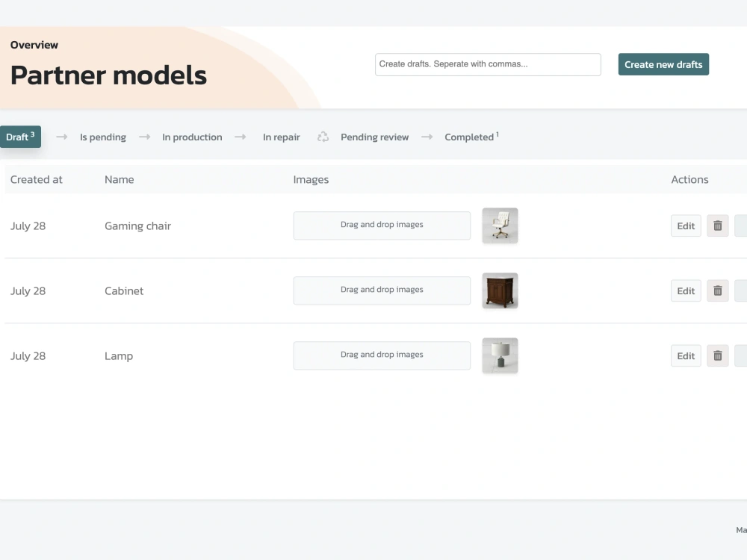Image resolution: width=747 pixels, height=560 pixels.
Task: Click July 28 date in Gaming chair row
Action: 28,226
